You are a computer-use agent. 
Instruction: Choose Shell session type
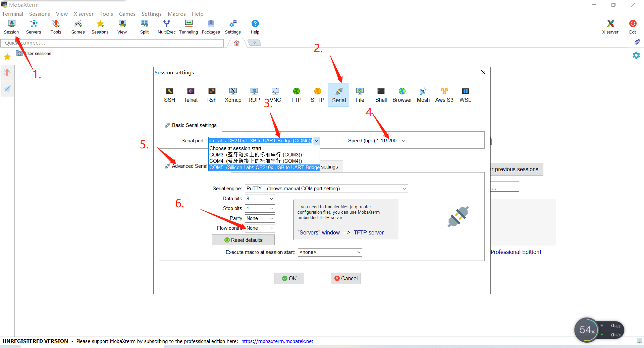point(381,95)
